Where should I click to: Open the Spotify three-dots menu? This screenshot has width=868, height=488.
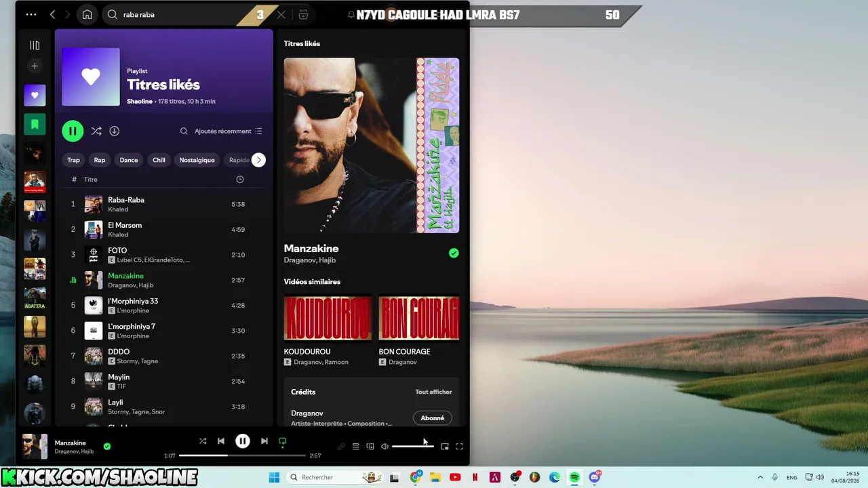coord(31,14)
